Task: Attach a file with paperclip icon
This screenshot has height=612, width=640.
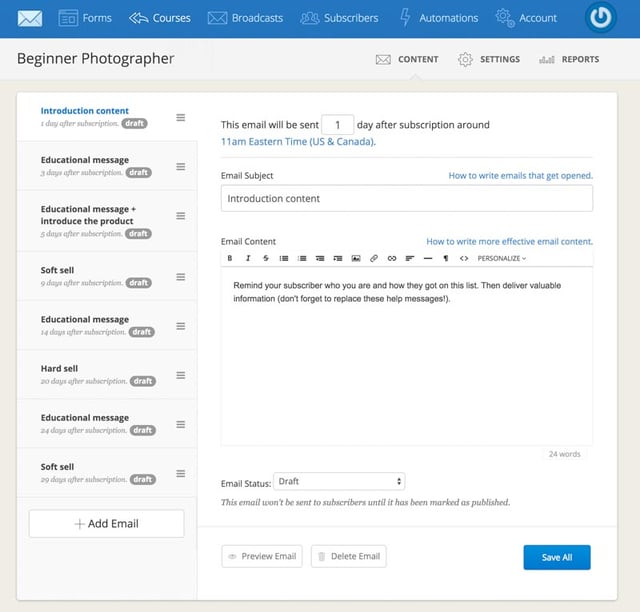Action: [374, 258]
